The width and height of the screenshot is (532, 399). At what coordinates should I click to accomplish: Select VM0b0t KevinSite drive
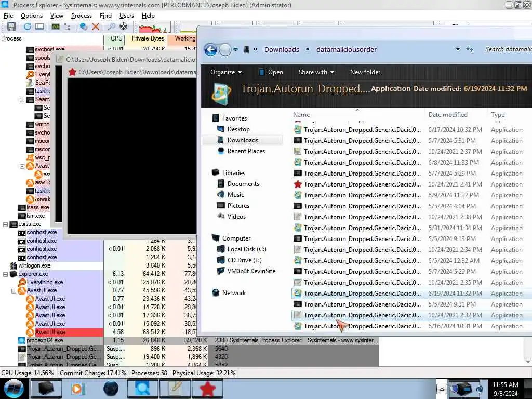pos(251,271)
